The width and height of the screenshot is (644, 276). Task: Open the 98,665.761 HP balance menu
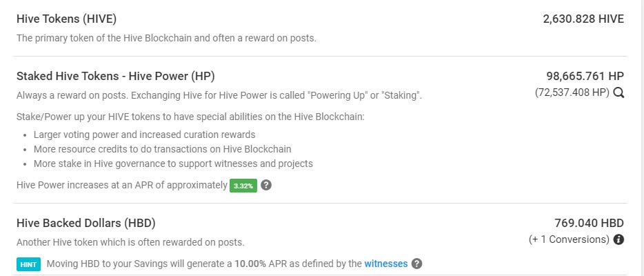[585, 76]
